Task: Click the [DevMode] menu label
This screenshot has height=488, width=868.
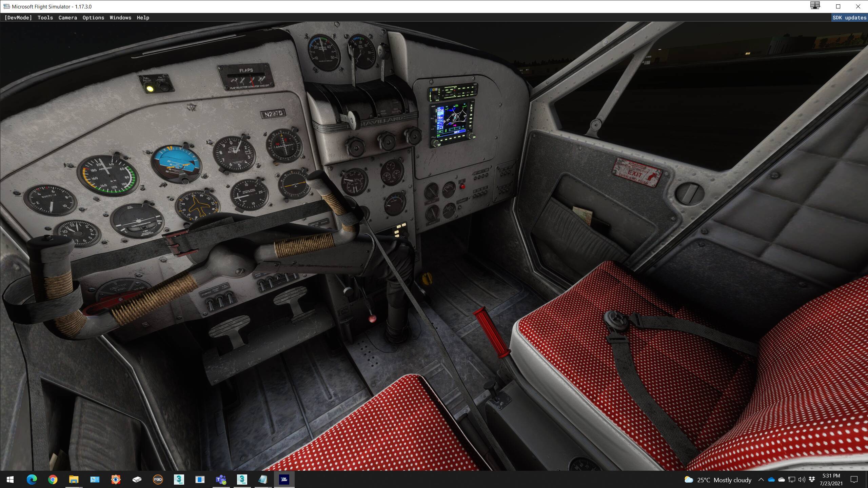Action: pyautogui.click(x=18, y=18)
